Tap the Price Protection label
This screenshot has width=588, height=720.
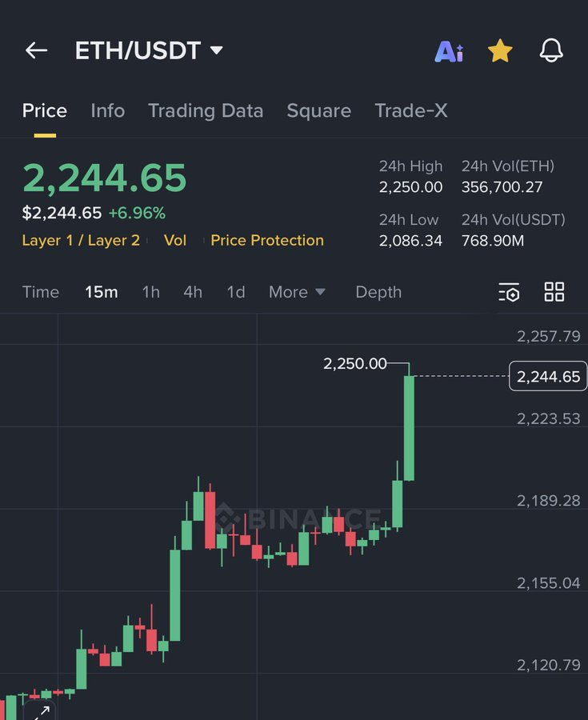point(267,241)
